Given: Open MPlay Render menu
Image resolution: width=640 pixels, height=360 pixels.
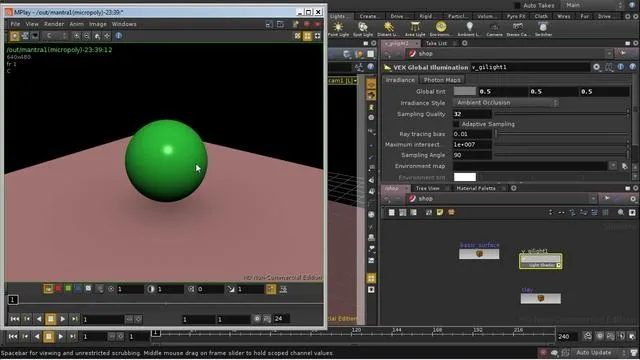Looking at the screenshot, I should [53, 24].
